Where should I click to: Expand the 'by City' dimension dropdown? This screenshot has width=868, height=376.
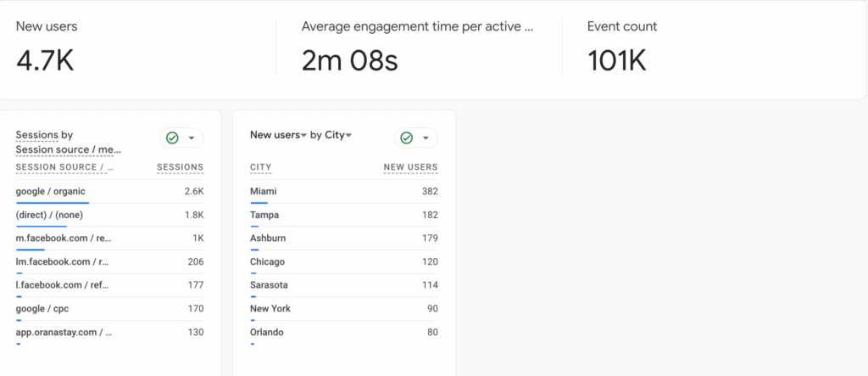coord(331,135)
